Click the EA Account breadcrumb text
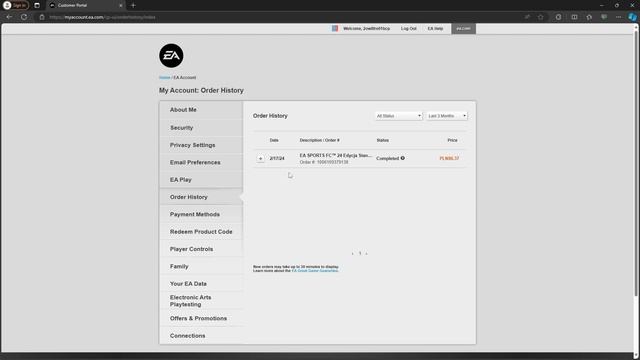This screenshot has height=360, width=640. [x=185, y=78]
